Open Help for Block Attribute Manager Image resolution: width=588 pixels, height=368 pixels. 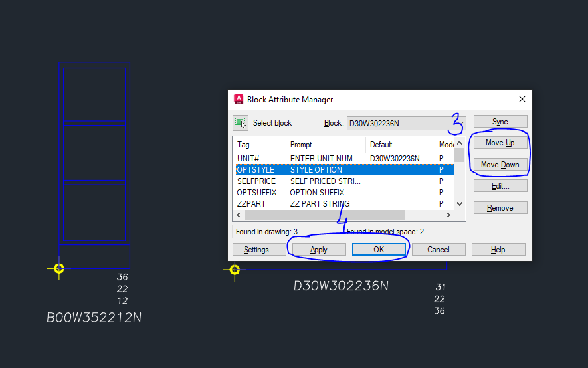coord(498,250)
